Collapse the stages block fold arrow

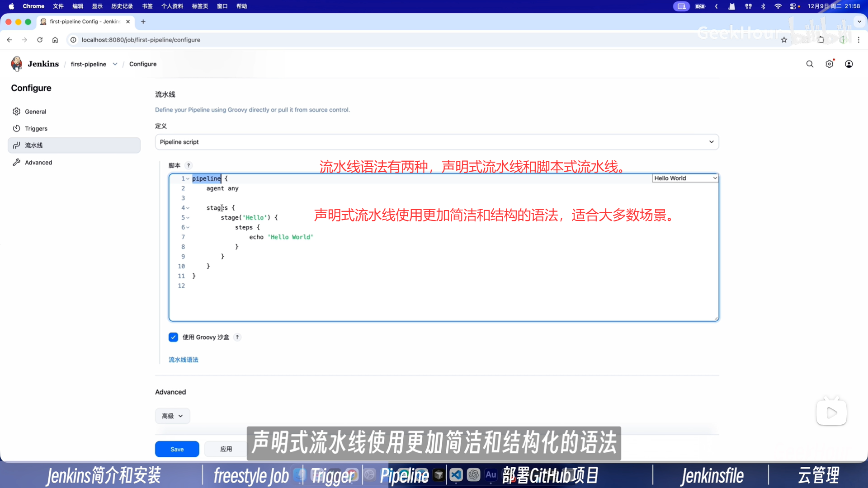[188, 208]
